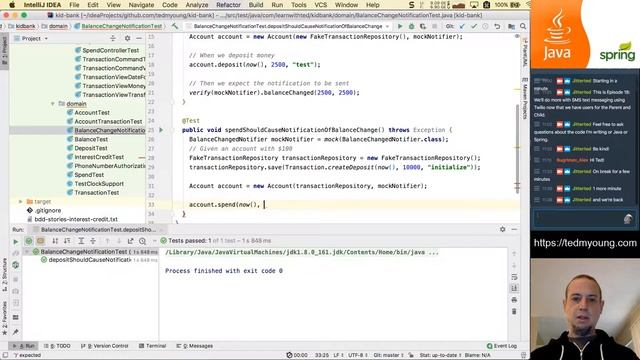The width and height of the screenshot is (640, 360).
Task: Export test results icon in Run panel
Action: (131, 241)
